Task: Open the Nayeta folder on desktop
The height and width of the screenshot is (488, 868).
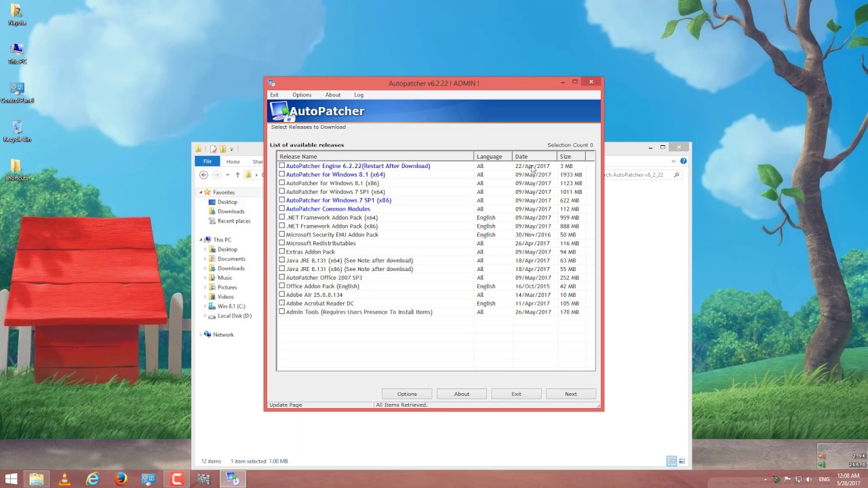Action: pos(16,14)
